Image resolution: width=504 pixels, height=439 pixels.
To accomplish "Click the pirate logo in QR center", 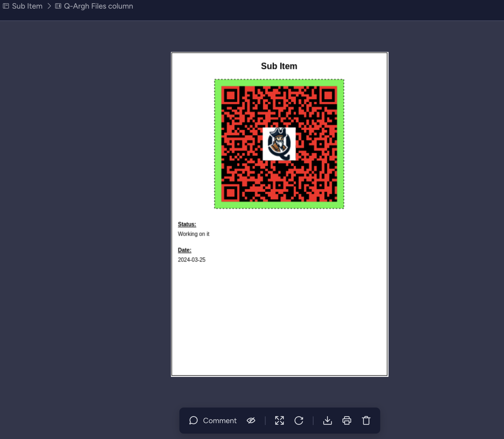I will pos(279,144).
